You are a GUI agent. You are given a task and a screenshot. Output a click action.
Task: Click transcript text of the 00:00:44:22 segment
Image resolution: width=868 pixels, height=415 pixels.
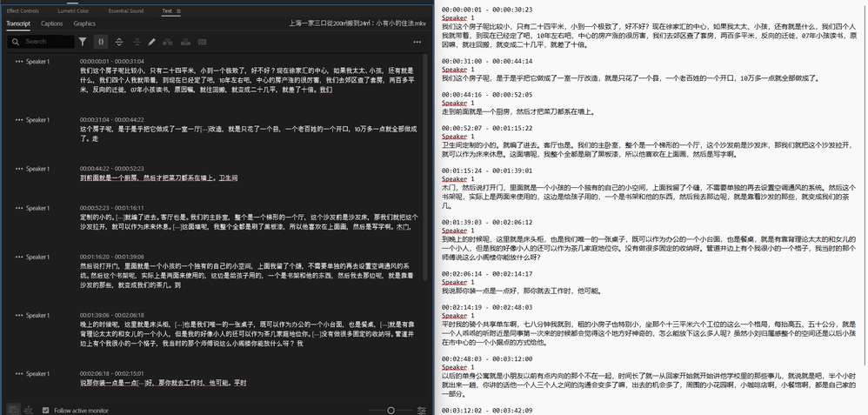[x=159, y=177]
